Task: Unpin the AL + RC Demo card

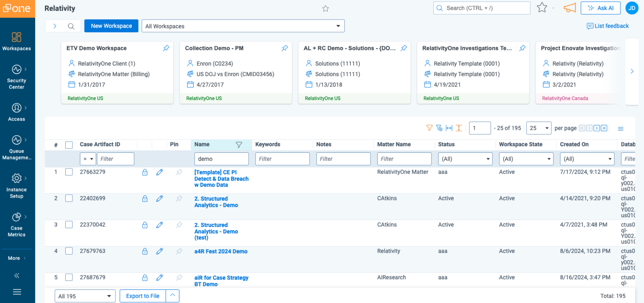Action: click(404, 48)
